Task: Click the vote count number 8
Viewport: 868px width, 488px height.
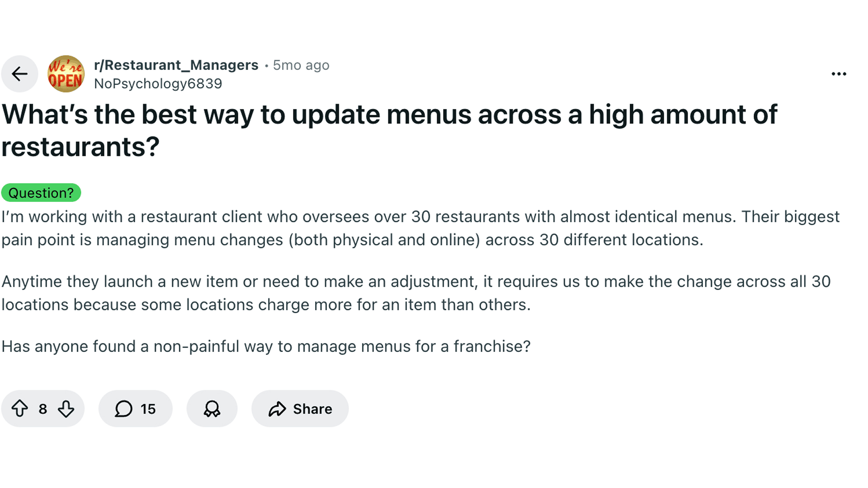Action: 43,409
